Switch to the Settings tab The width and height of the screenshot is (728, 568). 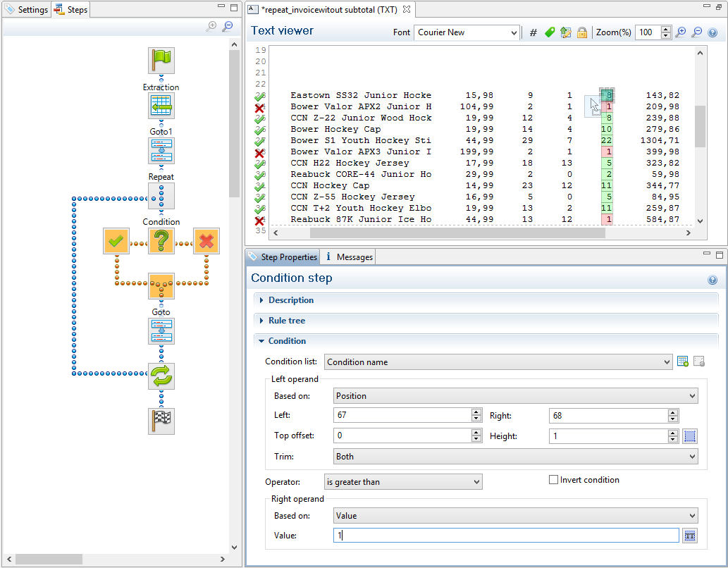click(27, 10)
